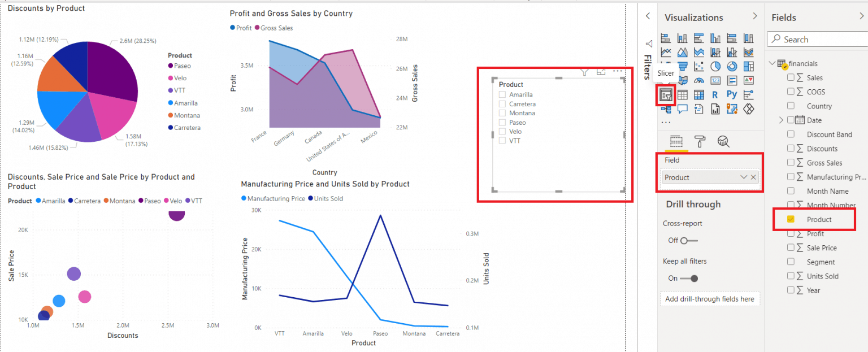Turn off the Keep all filters toggle

[x=689, y=278]
